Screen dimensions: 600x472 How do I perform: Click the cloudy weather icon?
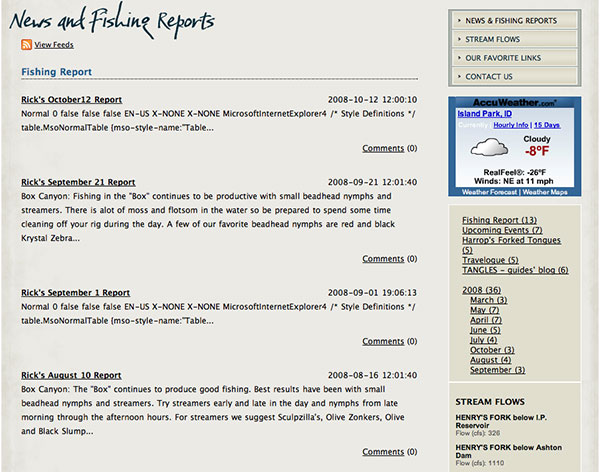[x=489, y=148]
